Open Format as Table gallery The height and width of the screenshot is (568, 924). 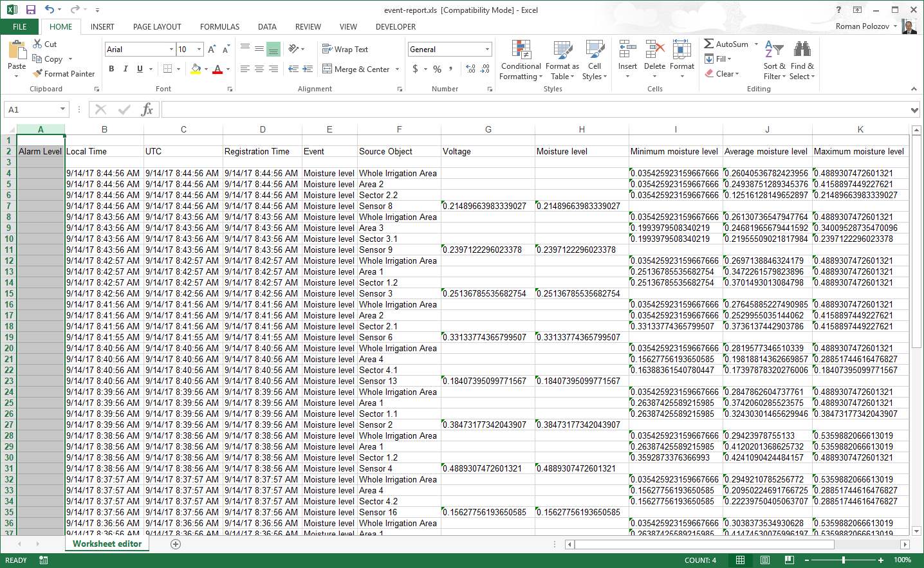pos(562,60)
